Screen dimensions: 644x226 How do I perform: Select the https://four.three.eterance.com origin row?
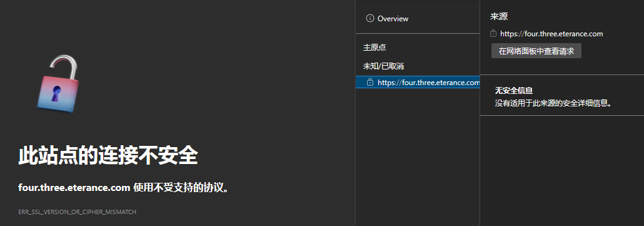(x=418, y=83)
